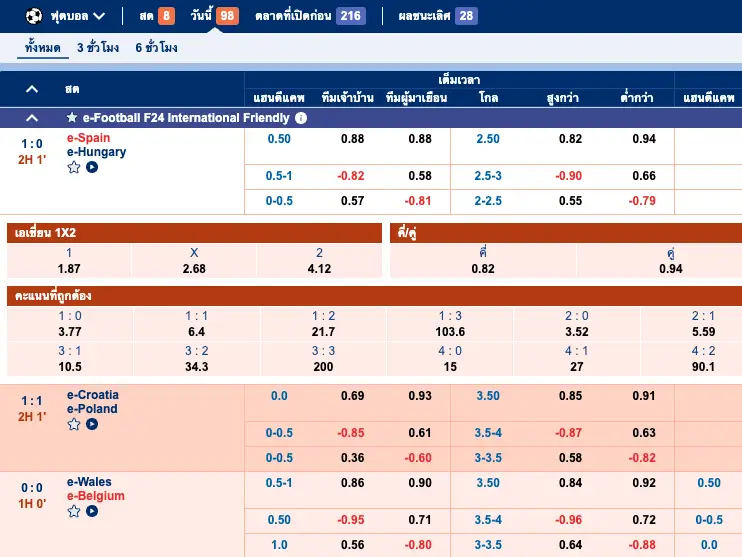Open e-Football F24 league info icon

pyautogui.click(x=301, y=118)
